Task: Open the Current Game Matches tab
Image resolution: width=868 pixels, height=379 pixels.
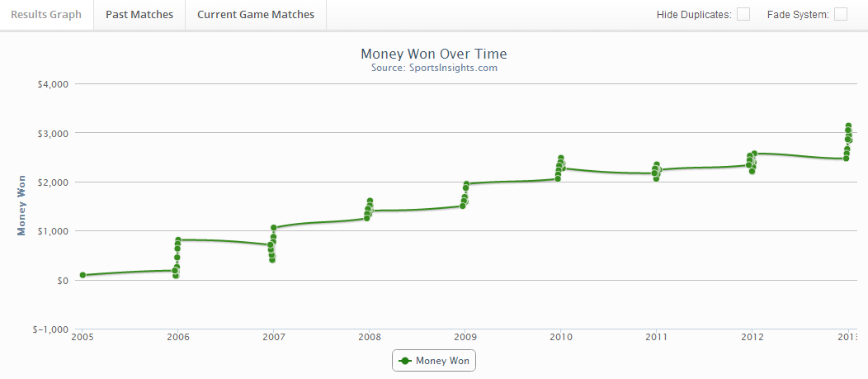Action: tap(256, 15)
